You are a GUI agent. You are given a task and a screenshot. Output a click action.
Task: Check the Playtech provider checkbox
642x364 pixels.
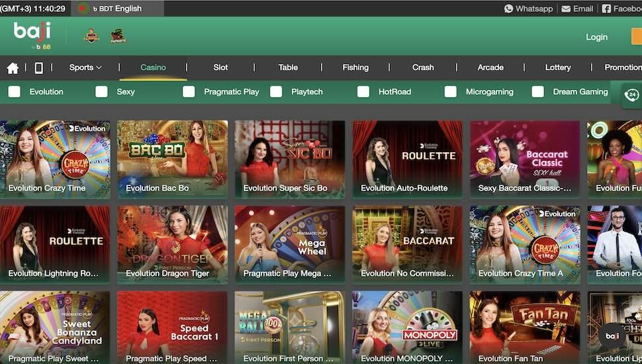tap(276, 92)
